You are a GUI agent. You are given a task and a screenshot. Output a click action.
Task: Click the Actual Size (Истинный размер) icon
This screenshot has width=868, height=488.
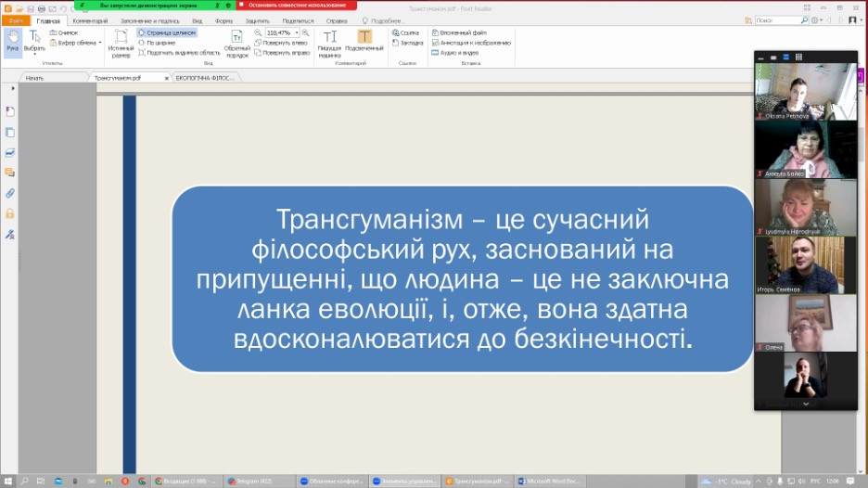click(121, 43)
